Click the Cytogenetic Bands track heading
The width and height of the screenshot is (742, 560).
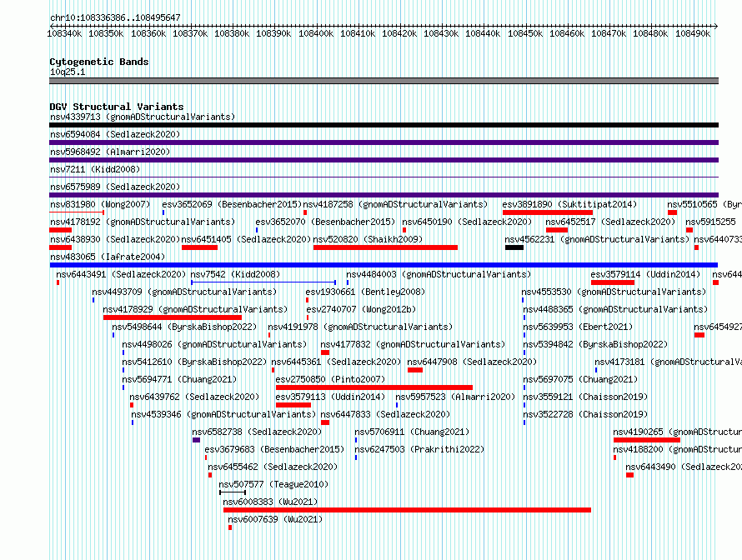[99, 62]
